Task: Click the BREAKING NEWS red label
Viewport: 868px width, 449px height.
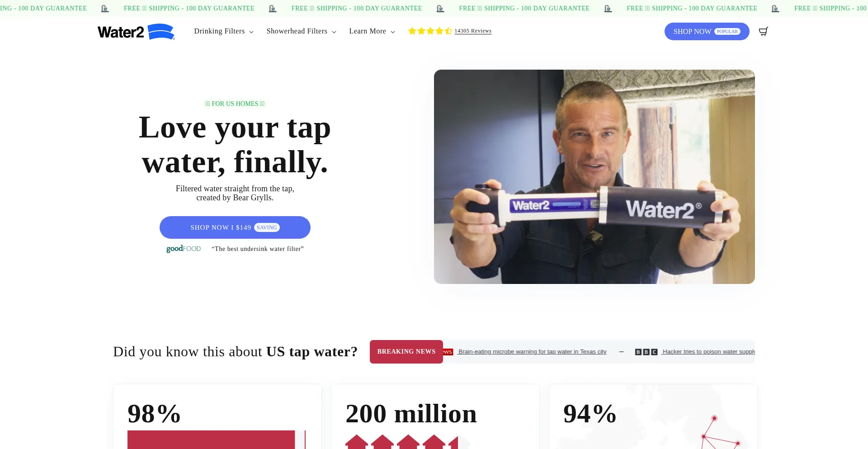Action: click(406, 352)
